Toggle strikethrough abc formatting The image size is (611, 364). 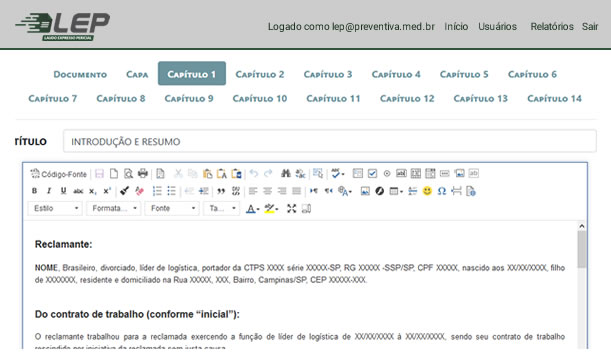(78, 191)
